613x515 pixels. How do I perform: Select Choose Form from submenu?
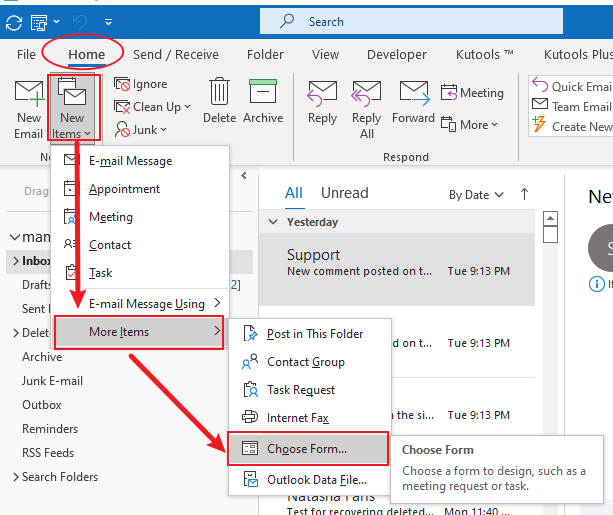(306, 449)
